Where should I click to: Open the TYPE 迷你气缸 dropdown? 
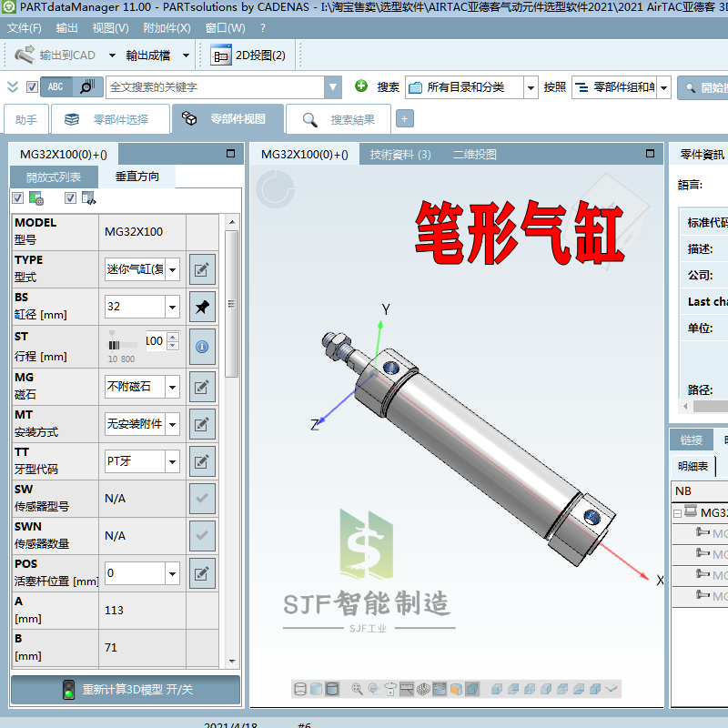tap(172, 269)
